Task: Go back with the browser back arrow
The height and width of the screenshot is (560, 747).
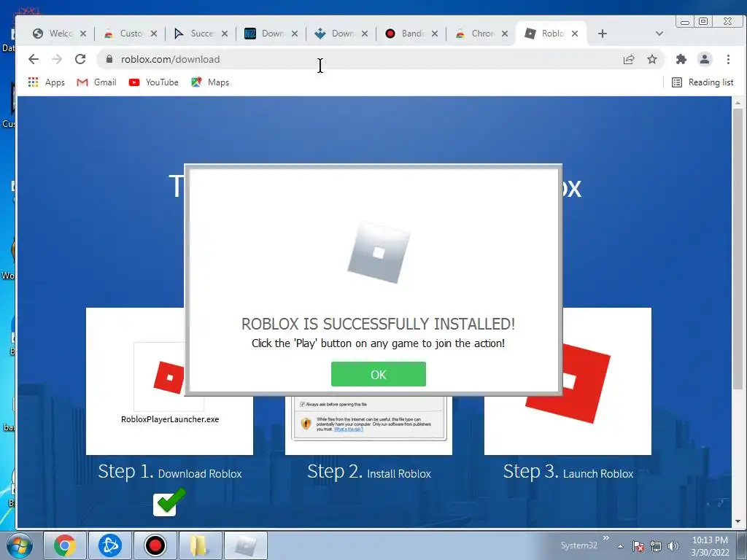Action: point(34,59)
